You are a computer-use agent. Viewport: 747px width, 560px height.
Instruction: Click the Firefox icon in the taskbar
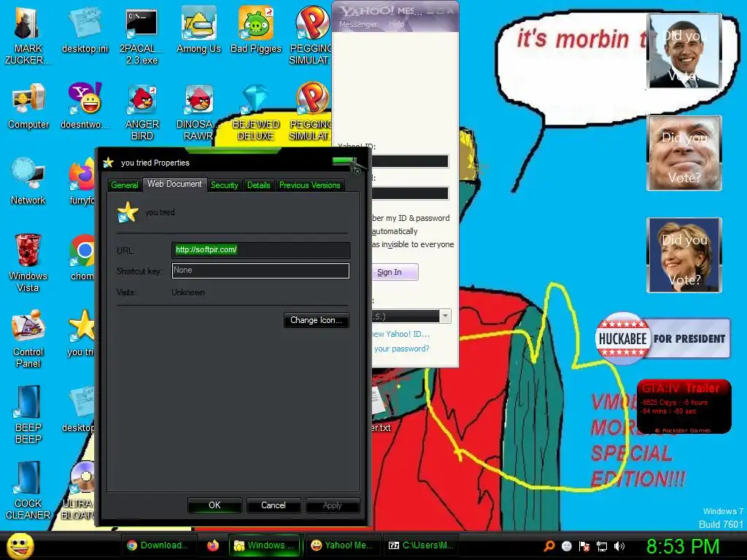213,545
